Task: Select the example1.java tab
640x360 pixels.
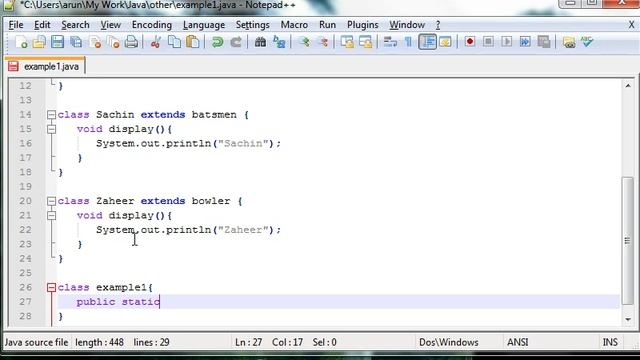Action: 45,66
